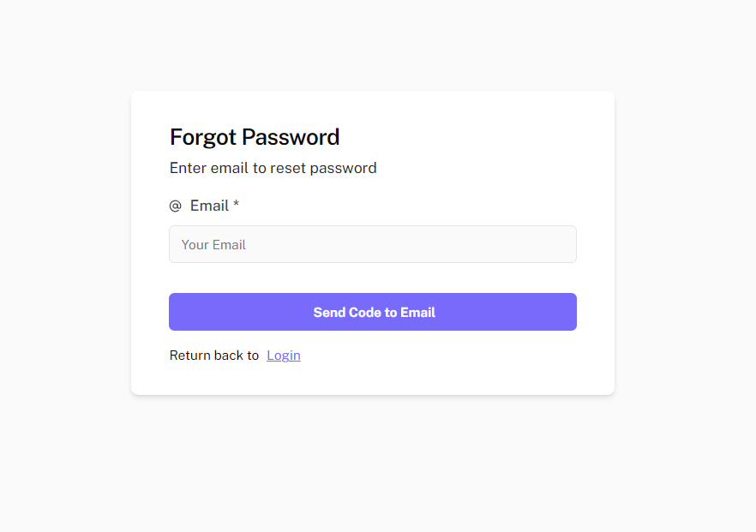Click the "Enter email to reset password" subtitle
This screenshot has width=756, height=532.
click(273, 168)
